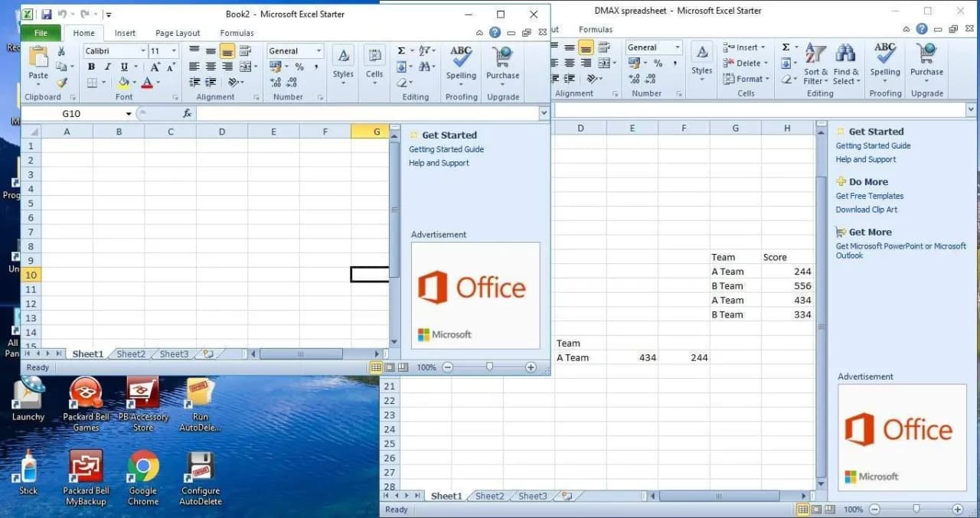Toggle Bold formatting in Book2
The height and width of the screenshot is (518, 980).
92,67
